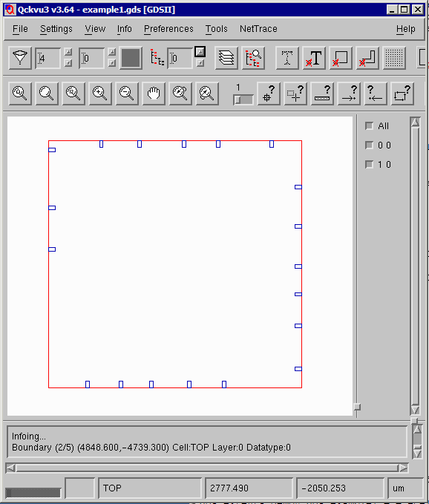Click the slider labeled 1

click(243, 99)
